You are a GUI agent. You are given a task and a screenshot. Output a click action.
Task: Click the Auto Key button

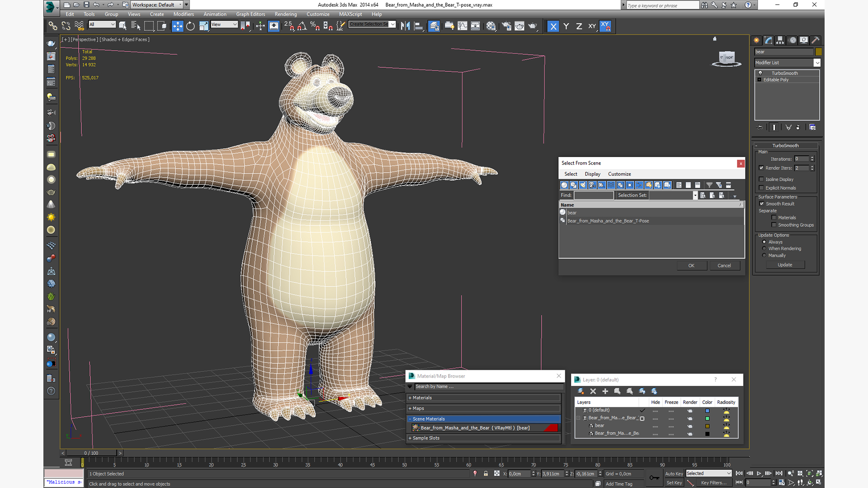pyautogui.click(x=674, y=474)
